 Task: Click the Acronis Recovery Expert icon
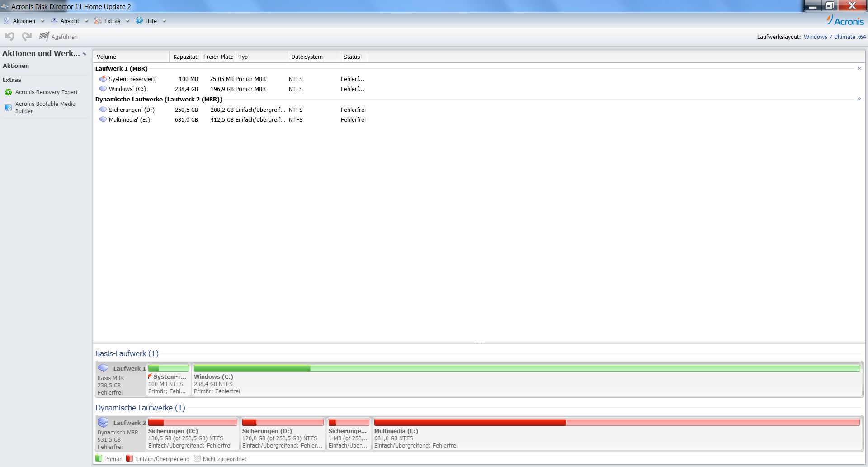[x=8, y=92]
